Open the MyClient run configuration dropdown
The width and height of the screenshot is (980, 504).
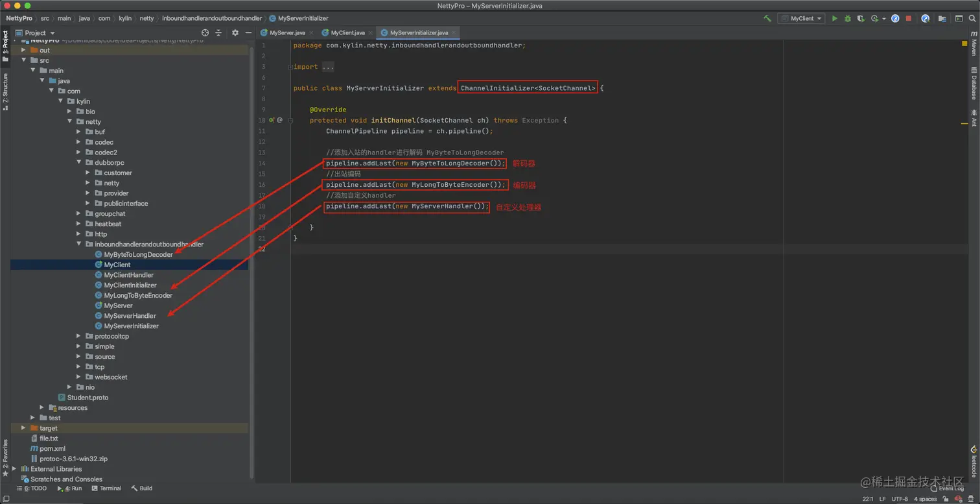click(x=801, y=19)
